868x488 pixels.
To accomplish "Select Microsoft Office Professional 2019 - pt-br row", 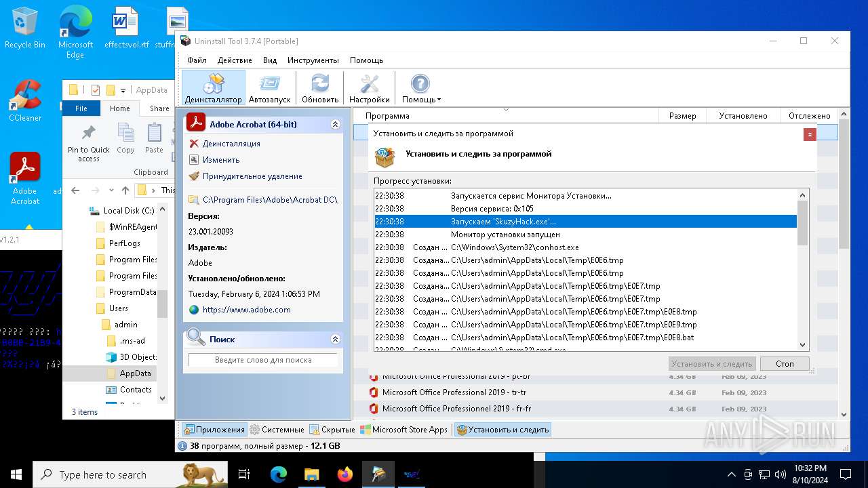I will coord(596,376).
